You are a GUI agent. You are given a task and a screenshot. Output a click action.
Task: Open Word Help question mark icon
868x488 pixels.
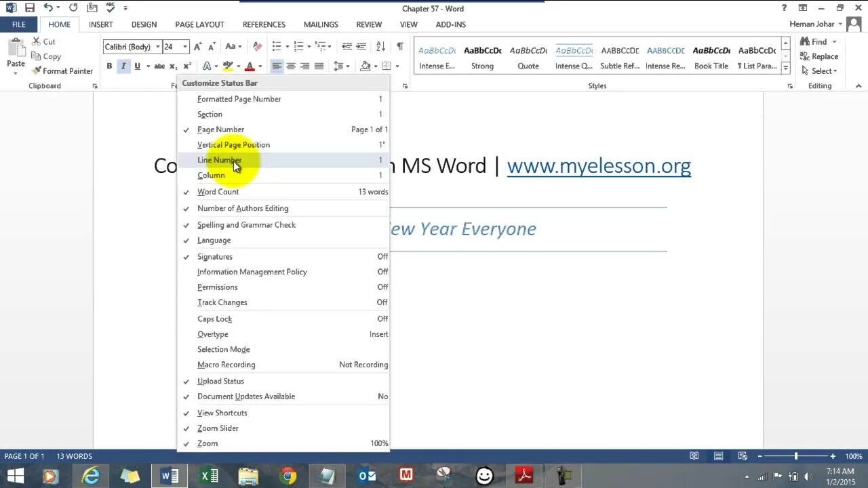point(784,8)
